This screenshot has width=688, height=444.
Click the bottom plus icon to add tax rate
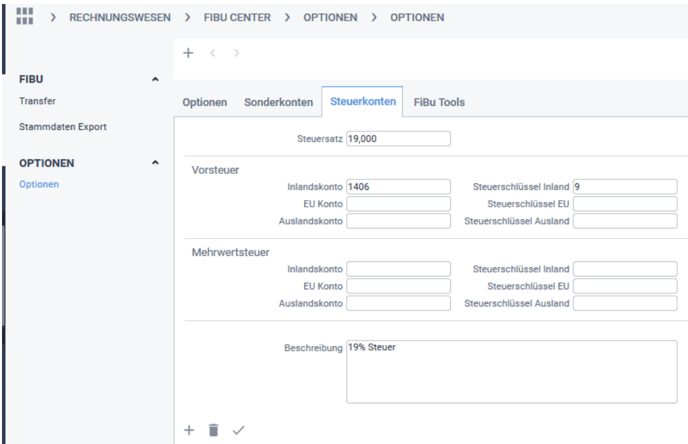pyautogui.click(x=189, y=430)
